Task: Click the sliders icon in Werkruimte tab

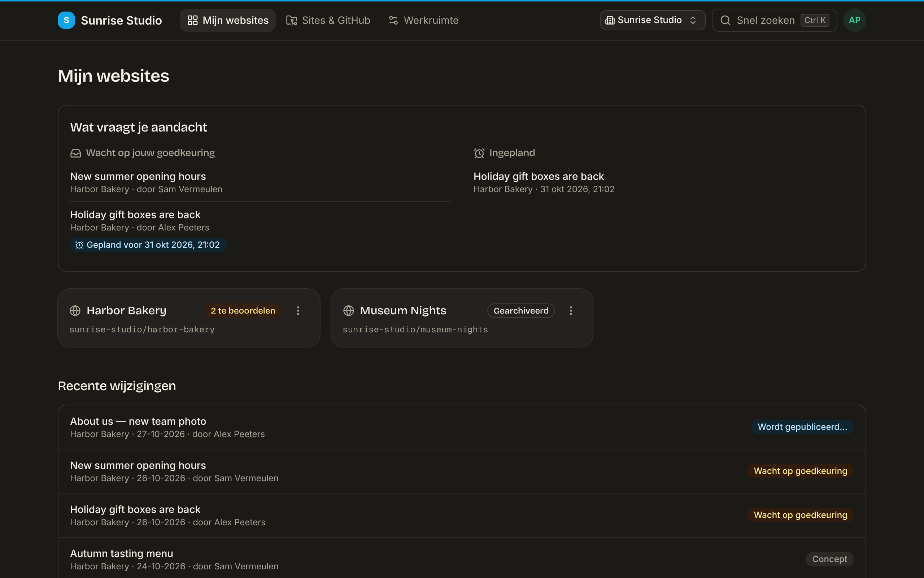Action: 393,20
